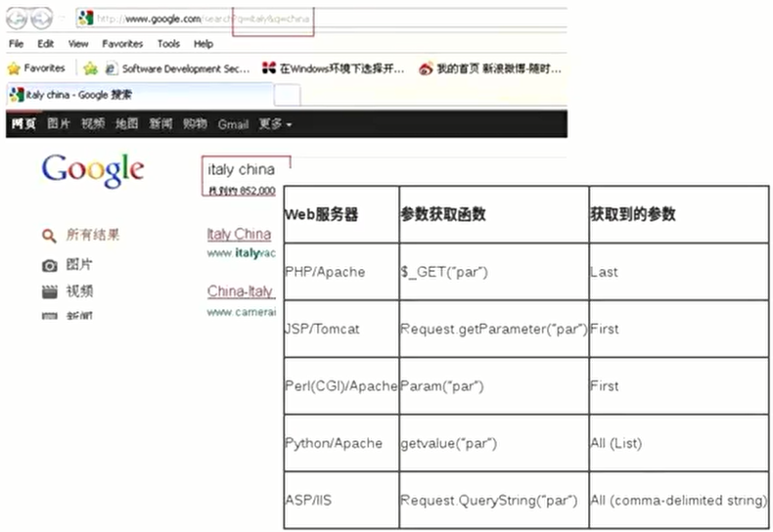The image size is (773, 532).
Task: Click the getvalue("par") table cell
Action: [x=493, y=443]
